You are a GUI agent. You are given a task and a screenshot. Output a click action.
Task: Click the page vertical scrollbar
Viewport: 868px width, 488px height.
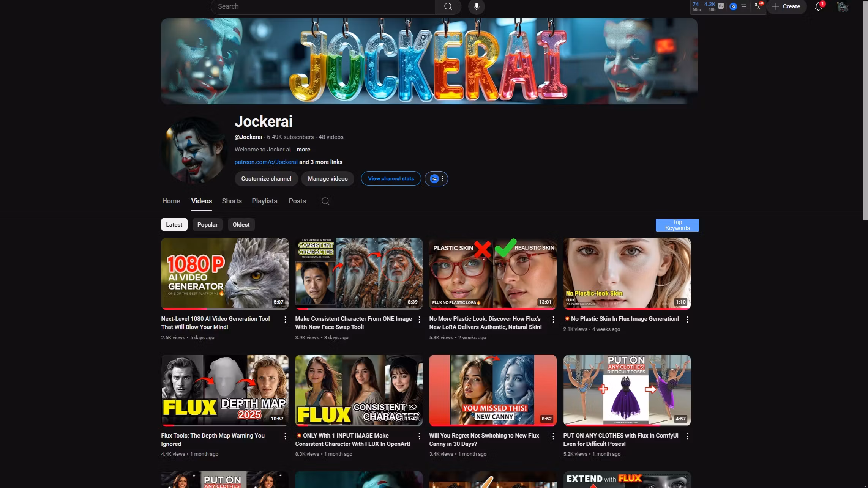865,110
